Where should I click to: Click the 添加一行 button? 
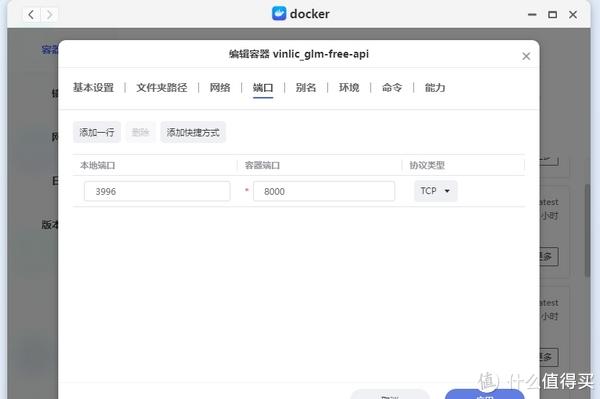pyautogui.click(x=97, y=132)
